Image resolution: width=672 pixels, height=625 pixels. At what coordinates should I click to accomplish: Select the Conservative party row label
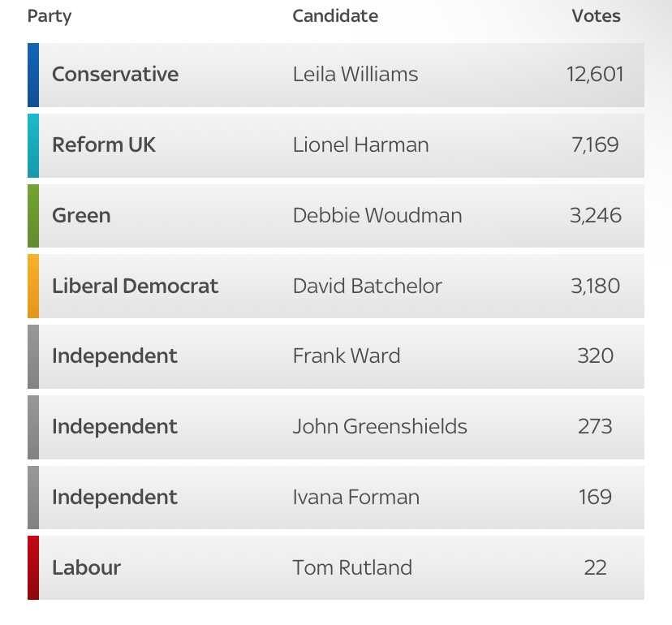[115, 74]
